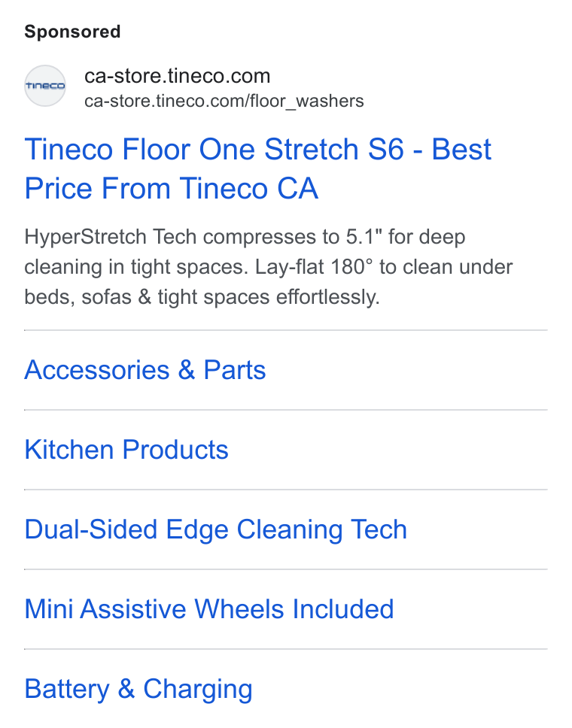Open the Accessories & Parts sitelink
The height and width of the screenshot is (728, 572).
pos(145,370)
